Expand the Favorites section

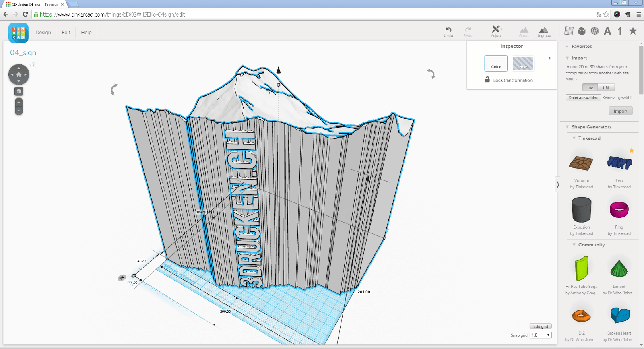[x=567, y=47]
